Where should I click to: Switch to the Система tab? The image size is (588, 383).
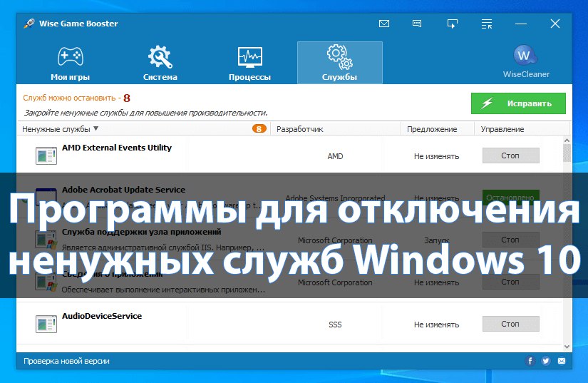pyautogui.click(x=160, y=63)
